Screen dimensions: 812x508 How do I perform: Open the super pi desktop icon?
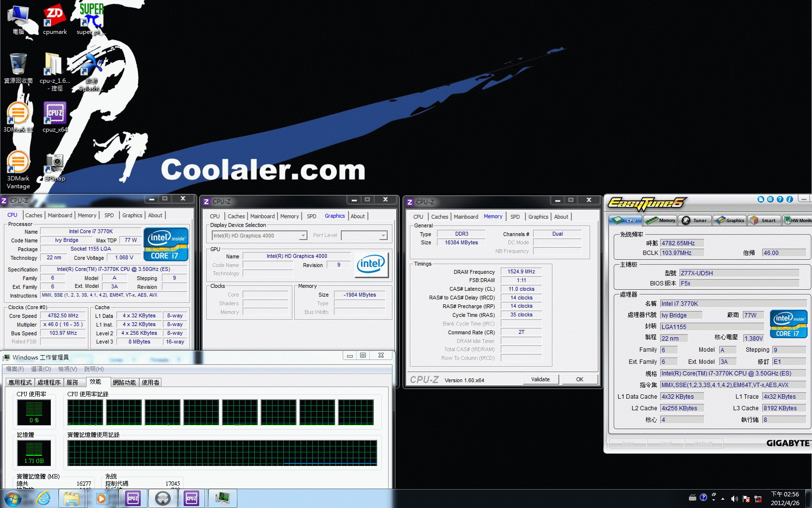click(x=91, y=19)
